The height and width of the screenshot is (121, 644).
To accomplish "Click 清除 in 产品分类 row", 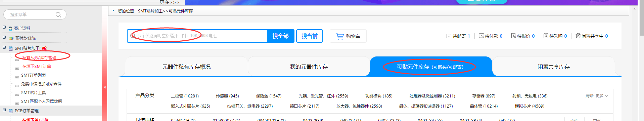I will [x=590, y=96].
